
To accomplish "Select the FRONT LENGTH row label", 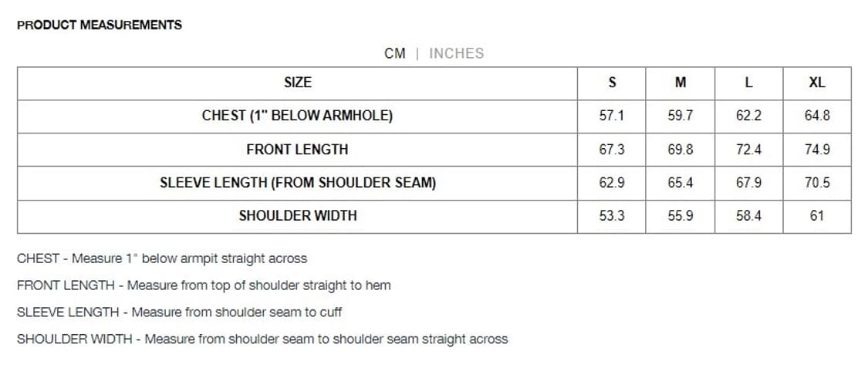I will (x=298, y=149).
